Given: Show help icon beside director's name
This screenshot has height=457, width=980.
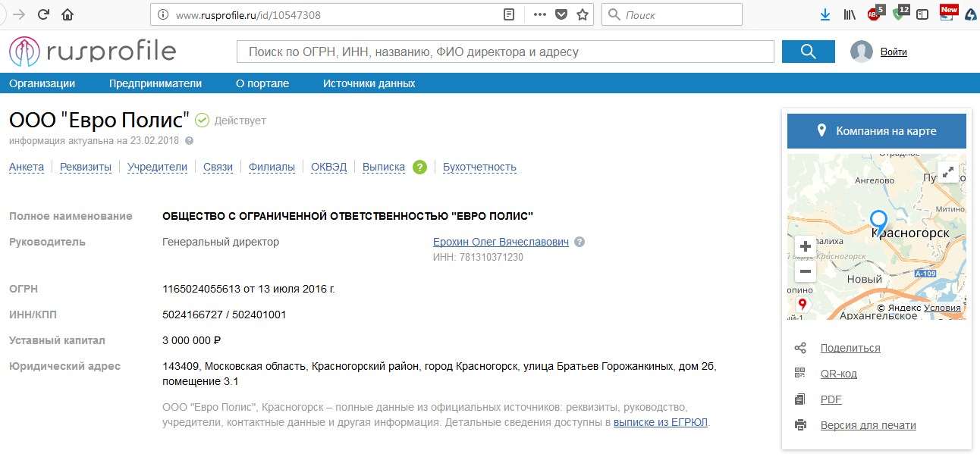Looking at the screenshot, I should (580, 243).
